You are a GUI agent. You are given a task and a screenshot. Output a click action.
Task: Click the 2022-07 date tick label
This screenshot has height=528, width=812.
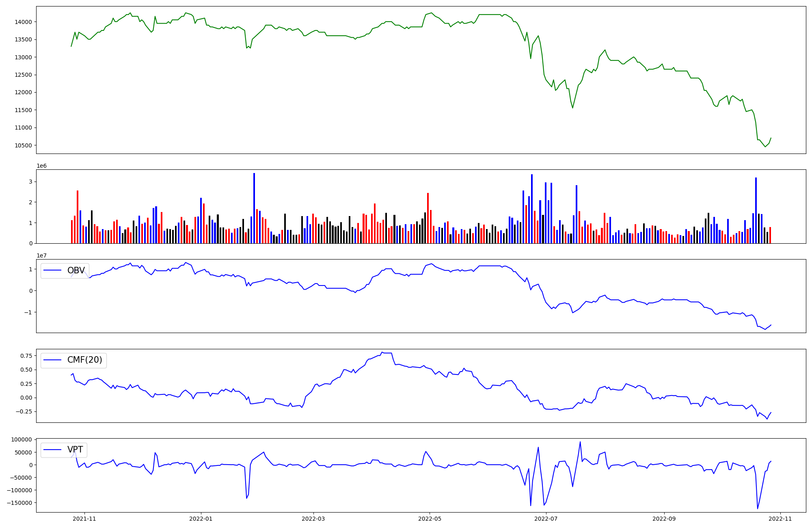[546, 519]
